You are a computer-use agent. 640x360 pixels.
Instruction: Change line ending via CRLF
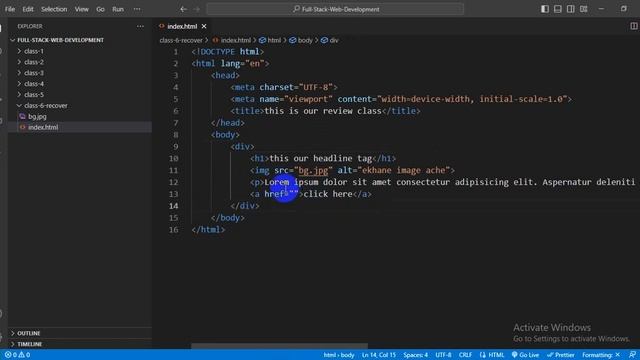tap(465, 355)
